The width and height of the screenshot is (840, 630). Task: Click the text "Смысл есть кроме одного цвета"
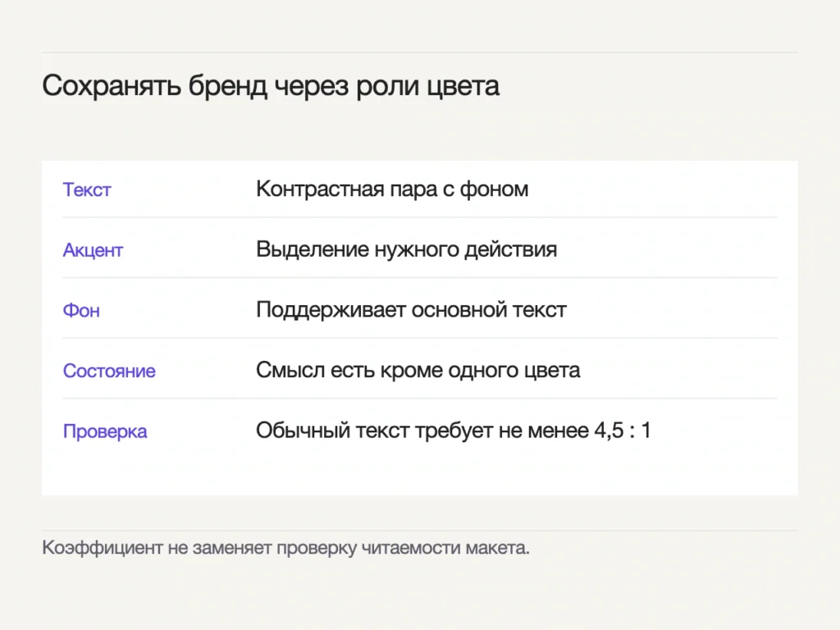pos(418,370)
